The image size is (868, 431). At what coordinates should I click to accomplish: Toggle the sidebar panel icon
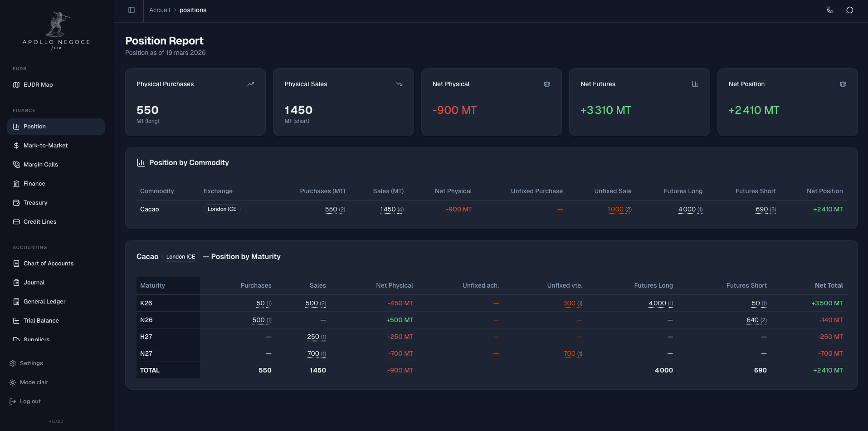(x=132, y=10)
